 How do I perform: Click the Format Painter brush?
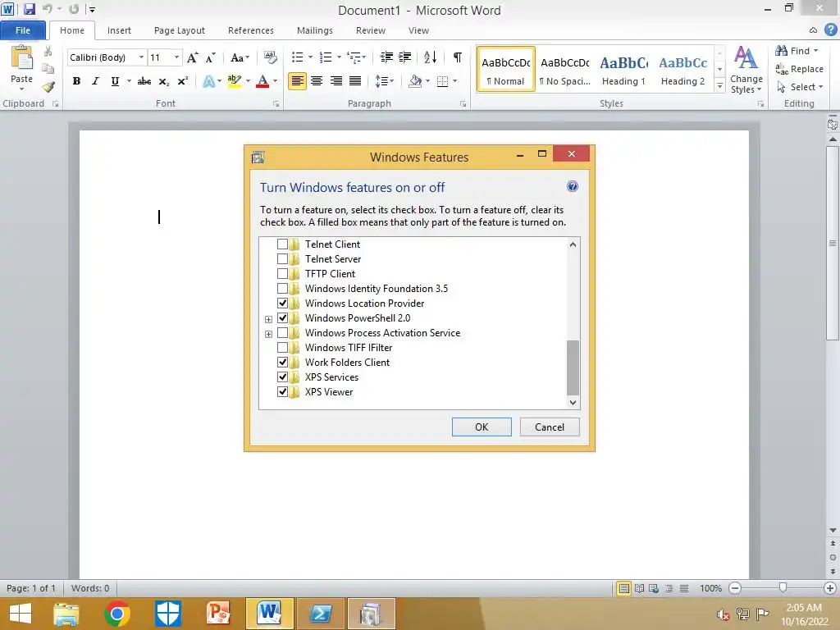[x=48, y=87]
